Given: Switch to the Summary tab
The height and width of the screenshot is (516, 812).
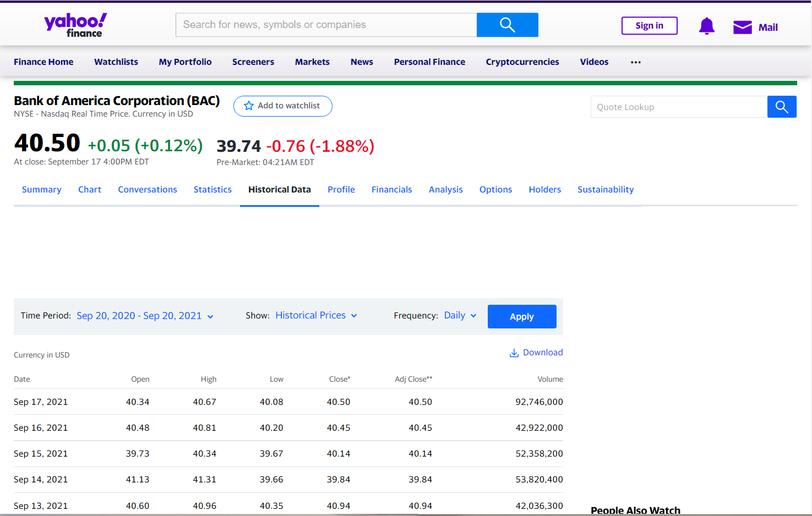Looking at the screenshot, I should click(42, 189).
